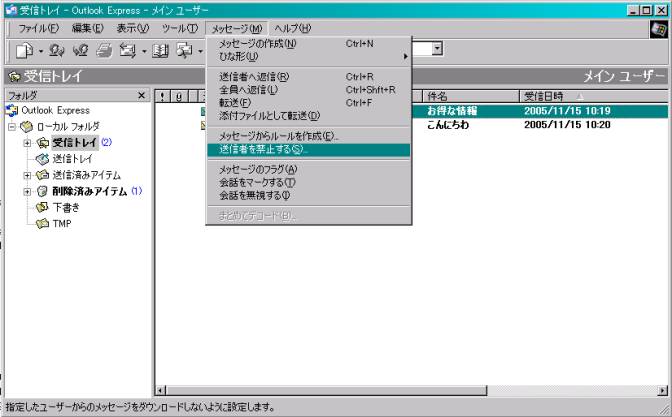Viewport: 672px width, 417px height.
Task: Open the 削除済みアイテム folder
Action: click(90, 191)
